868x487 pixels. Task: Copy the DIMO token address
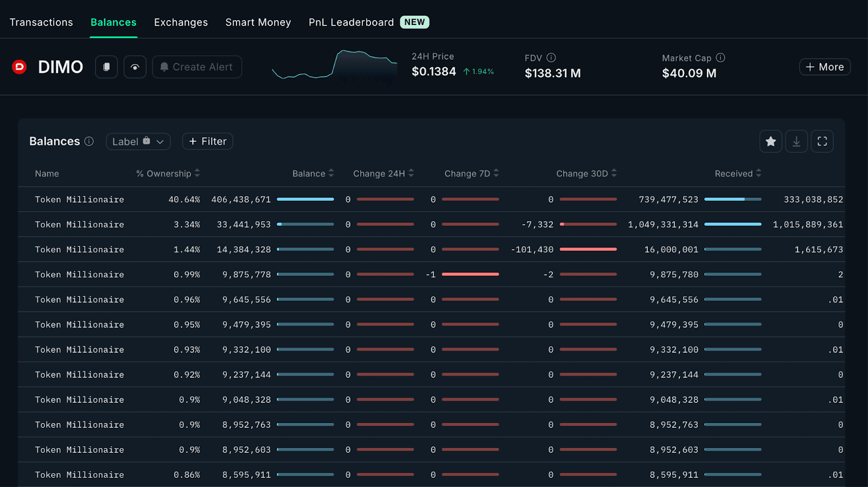pyautogui.click(x=106, y=67)
